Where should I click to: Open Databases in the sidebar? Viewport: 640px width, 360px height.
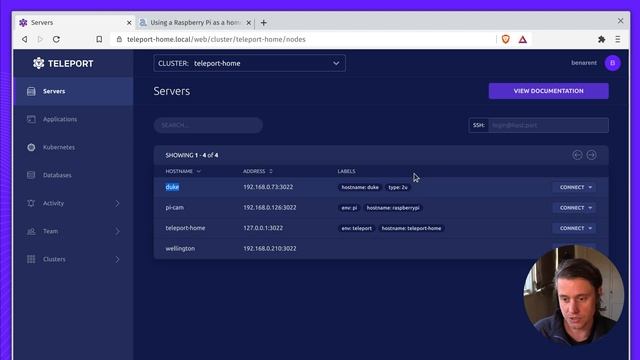pos(73,175)
